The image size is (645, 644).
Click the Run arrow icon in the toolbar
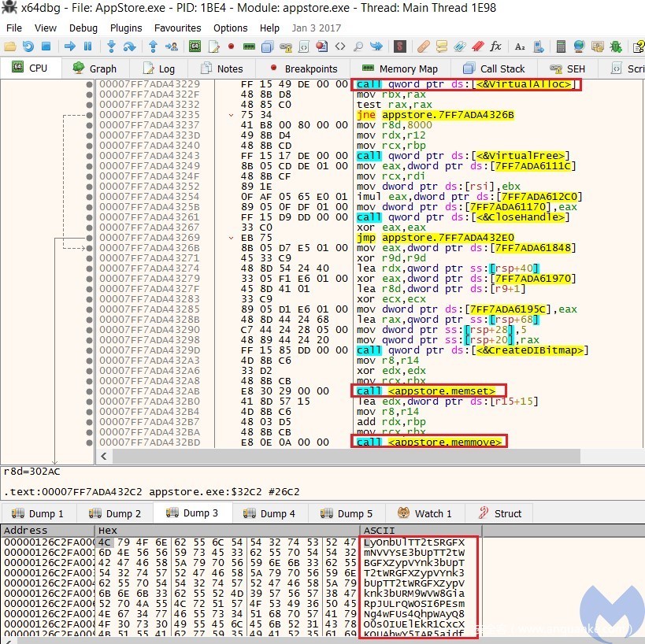(69, 46)
